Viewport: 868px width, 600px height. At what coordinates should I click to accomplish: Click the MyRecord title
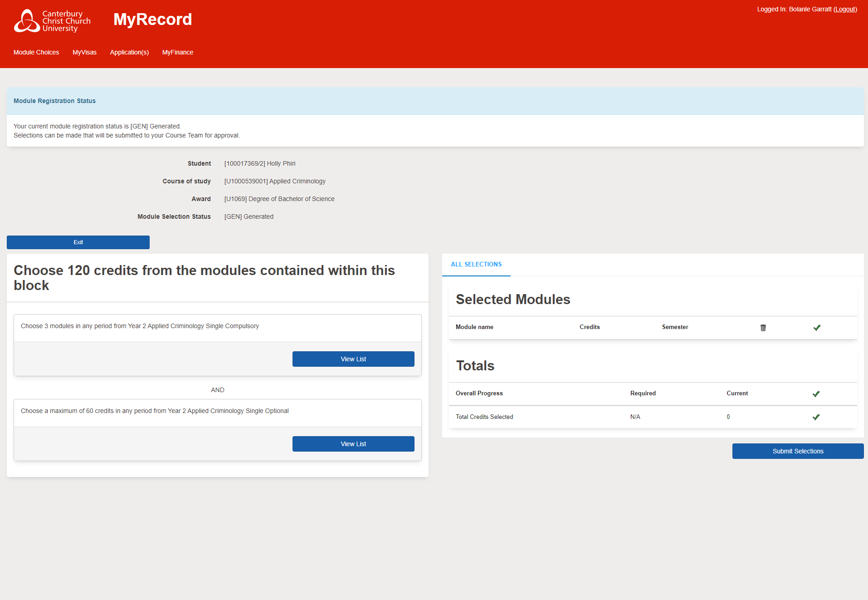point(152,20)
